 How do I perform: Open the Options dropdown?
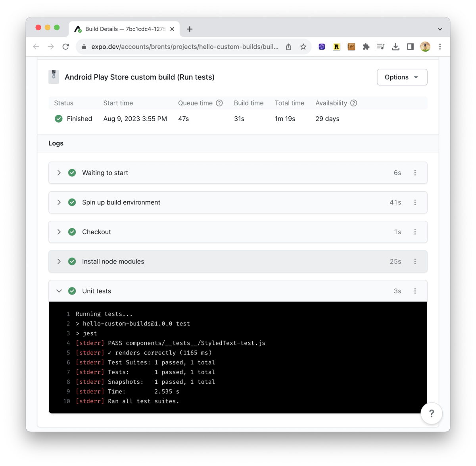(x=401, y=77)
